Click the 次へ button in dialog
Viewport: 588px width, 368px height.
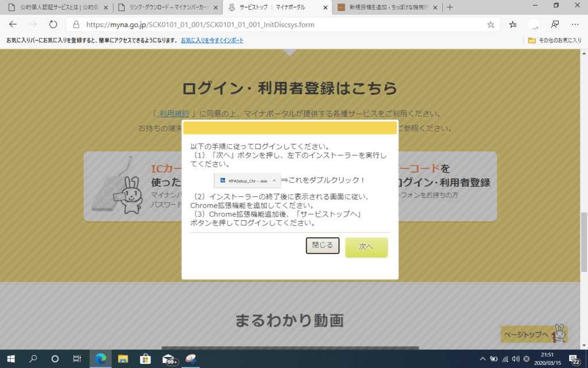click(x=366, y=247)
